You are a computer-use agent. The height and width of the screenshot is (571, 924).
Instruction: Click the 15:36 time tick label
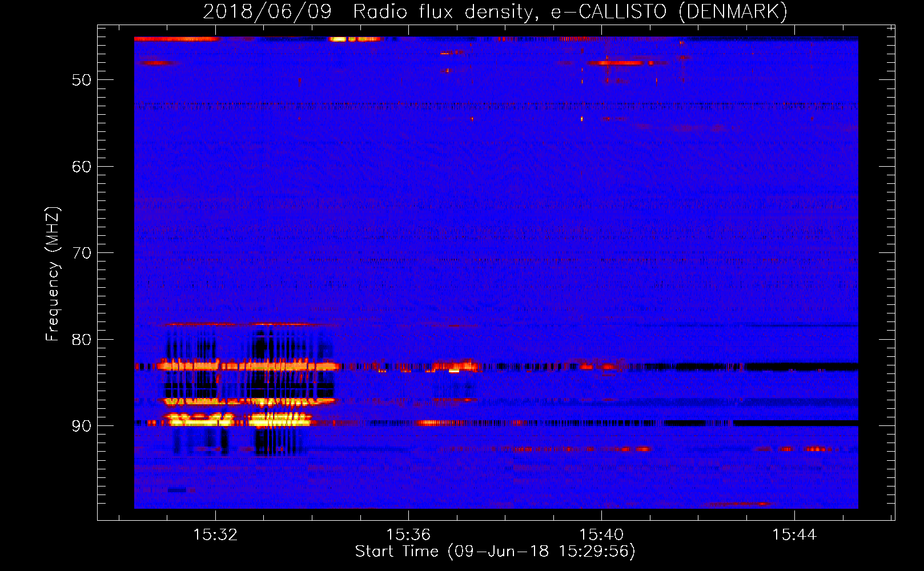(408, 534)
